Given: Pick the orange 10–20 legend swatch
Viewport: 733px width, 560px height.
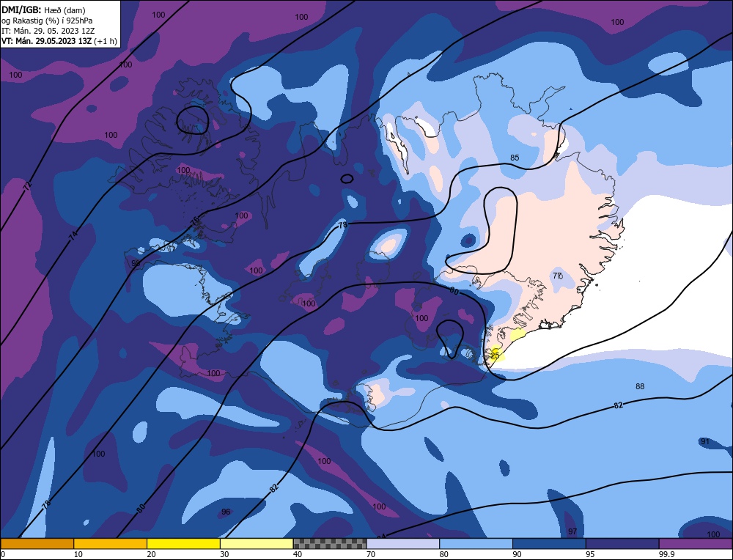Looking at the screenshot, I should tap(111, 543).
